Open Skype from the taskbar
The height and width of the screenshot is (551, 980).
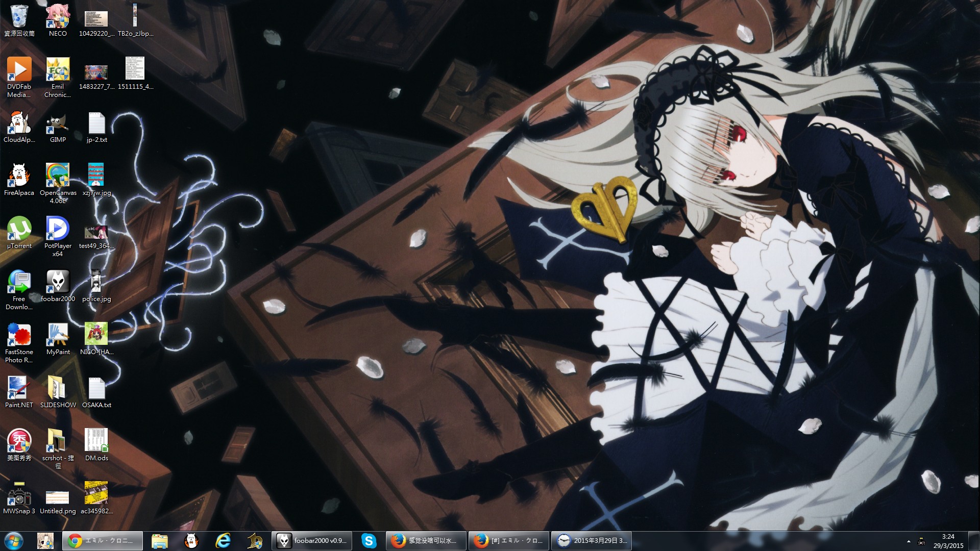tap(369, 541)
